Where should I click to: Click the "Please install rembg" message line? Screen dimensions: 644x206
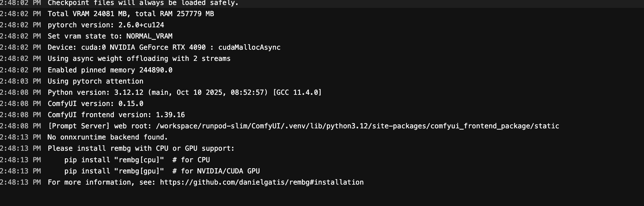141,148
